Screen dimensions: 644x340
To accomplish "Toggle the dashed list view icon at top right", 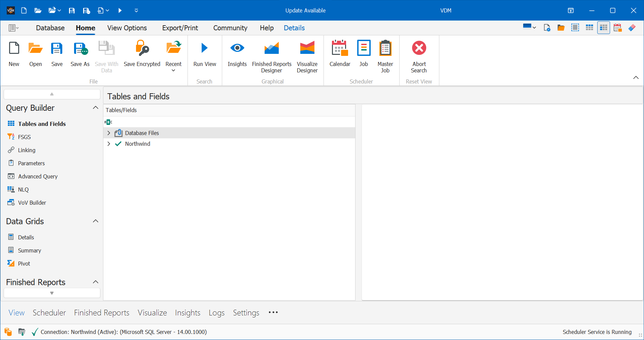I will [575, 28].
